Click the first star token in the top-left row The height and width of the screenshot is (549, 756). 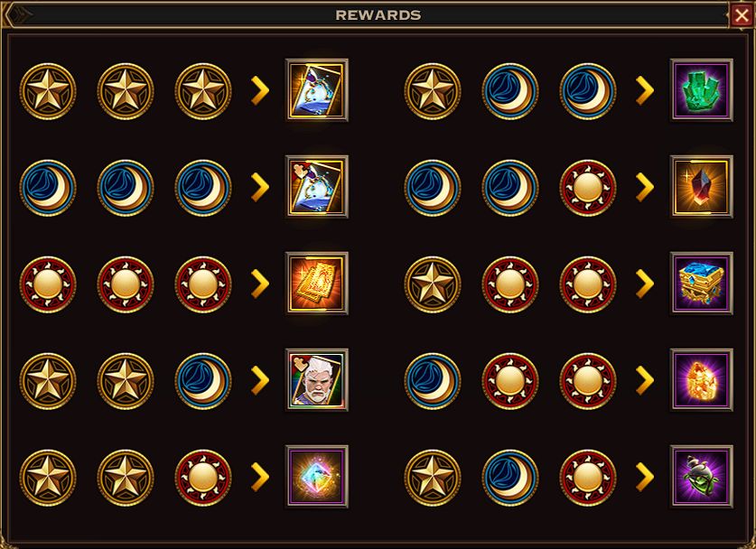point(48,91)
